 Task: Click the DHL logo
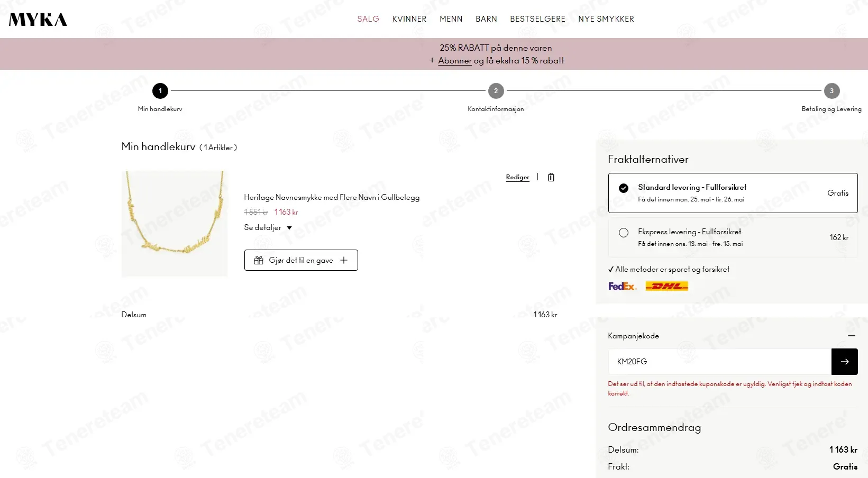666,286
